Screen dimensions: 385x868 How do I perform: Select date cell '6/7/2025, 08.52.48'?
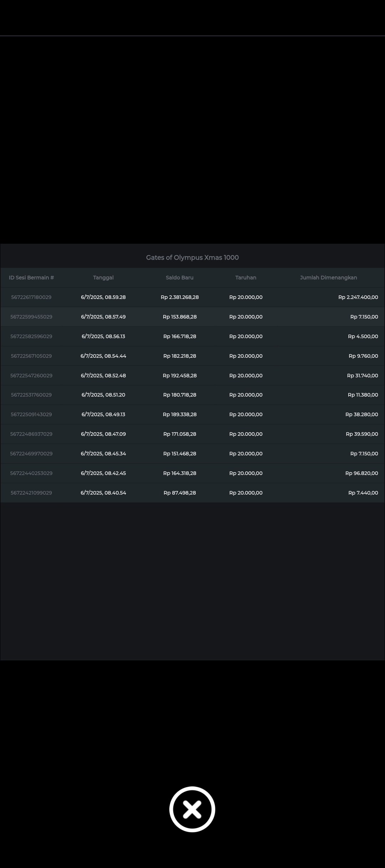point(103,376)
